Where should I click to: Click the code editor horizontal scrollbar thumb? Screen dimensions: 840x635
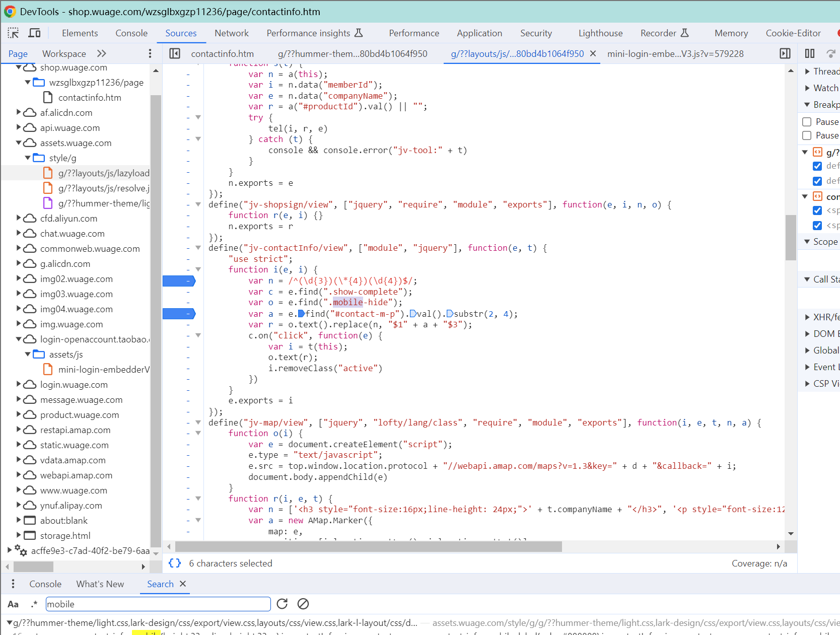pos(369,546)
